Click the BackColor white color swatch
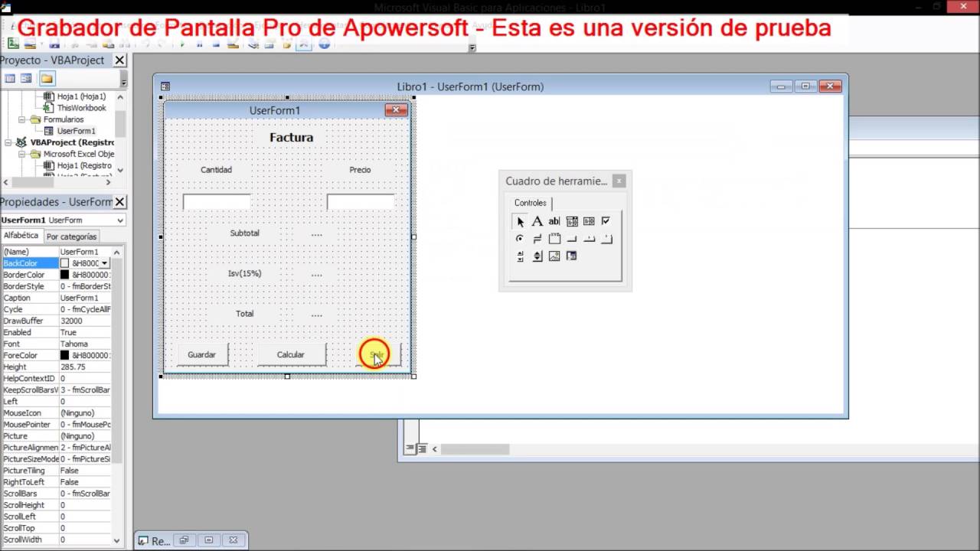This screenshot has width=980, height=551. point(65,263)
